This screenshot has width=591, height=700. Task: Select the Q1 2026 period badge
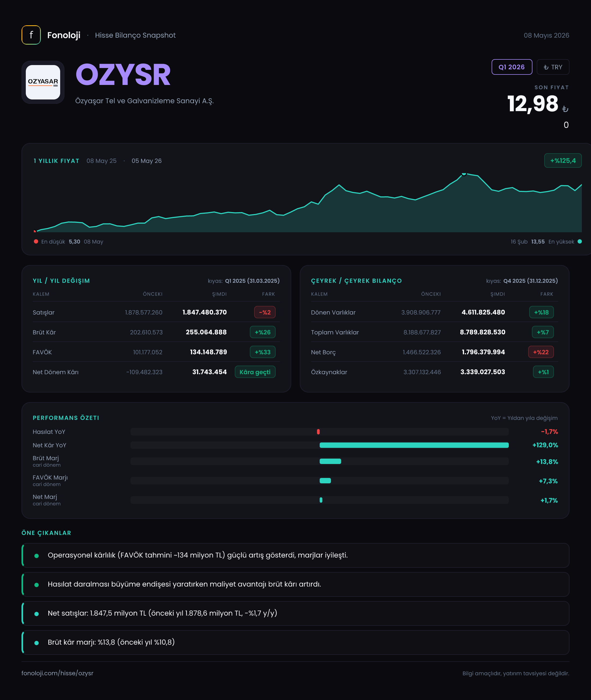coord(511,67)
